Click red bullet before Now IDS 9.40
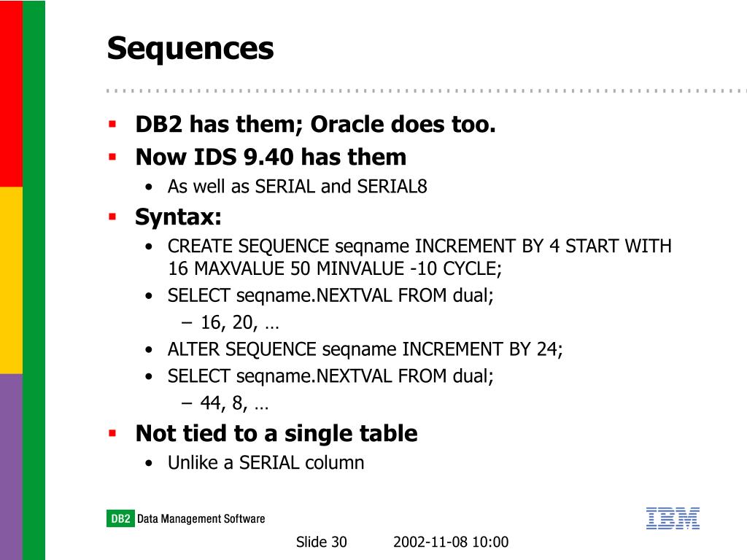747x560 pixels. click(x=112, y=157)
